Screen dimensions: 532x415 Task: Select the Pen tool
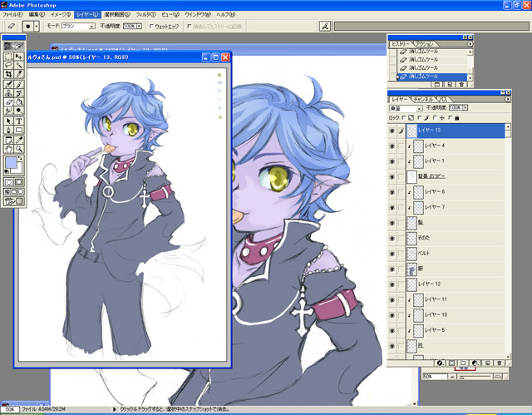(x=9, y=130)
